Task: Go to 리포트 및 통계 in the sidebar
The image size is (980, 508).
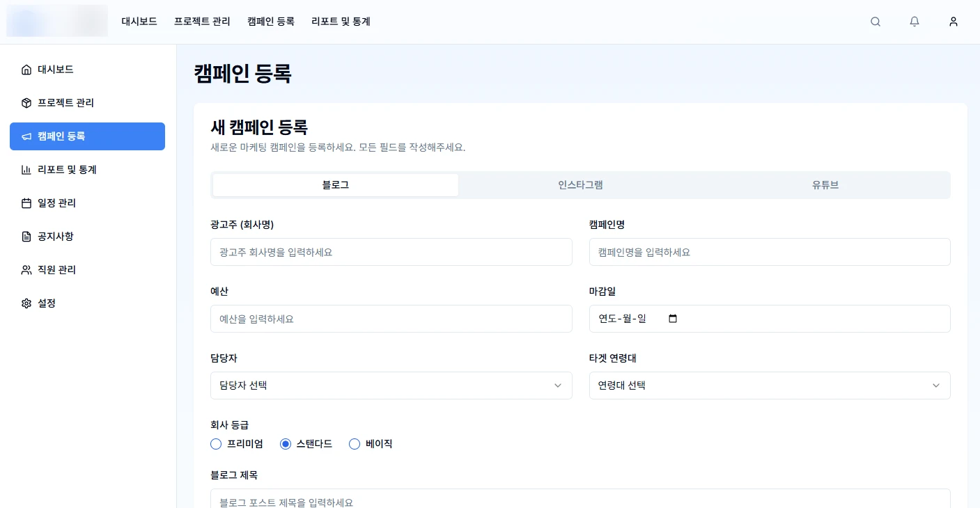Action: click(x=87, y=170)
